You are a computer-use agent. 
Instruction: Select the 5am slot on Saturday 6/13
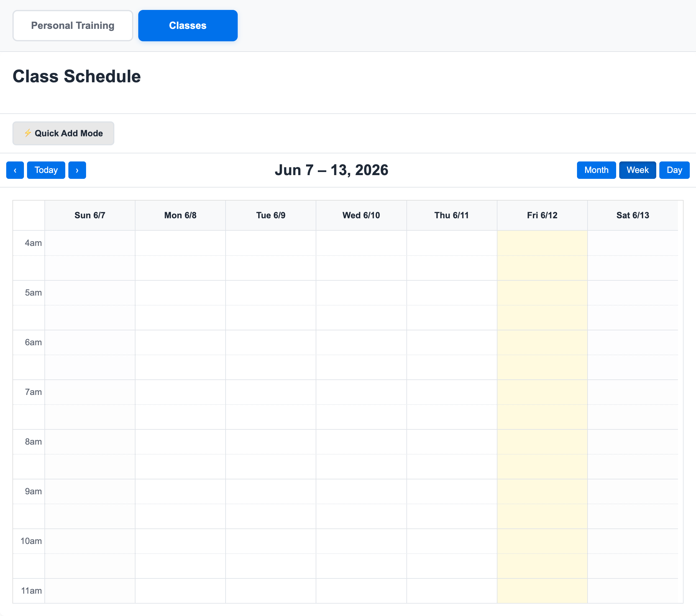click(633, 293)
